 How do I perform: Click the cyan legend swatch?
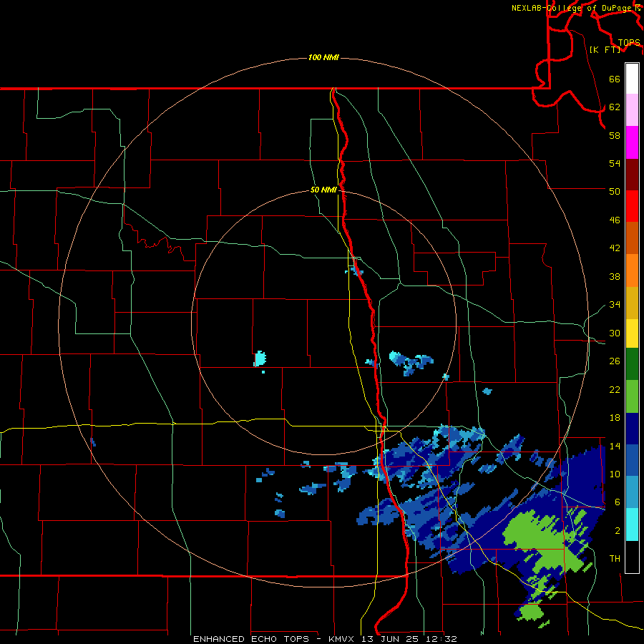(632, 525)
